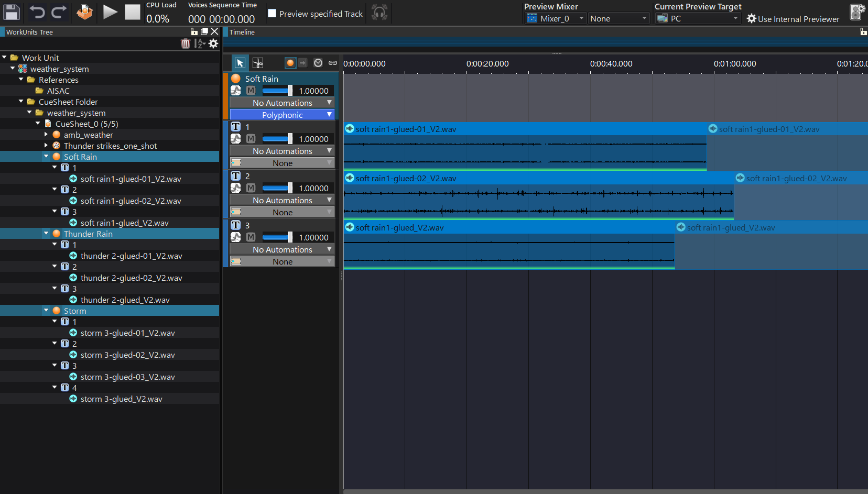This screenshot has height=494, width=868.
Task: Open the Mixer_0 Preview Mixer dropdown
Action: (555, 18)
